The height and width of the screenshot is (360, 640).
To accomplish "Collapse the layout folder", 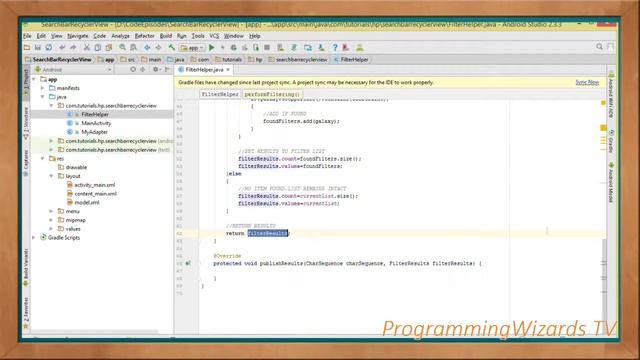I will (51, 176).
